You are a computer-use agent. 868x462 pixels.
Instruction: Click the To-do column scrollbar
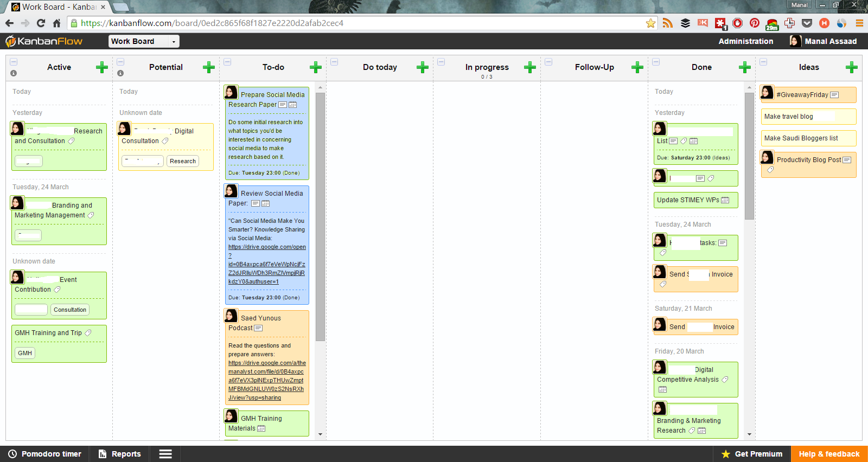coord(320,217)
